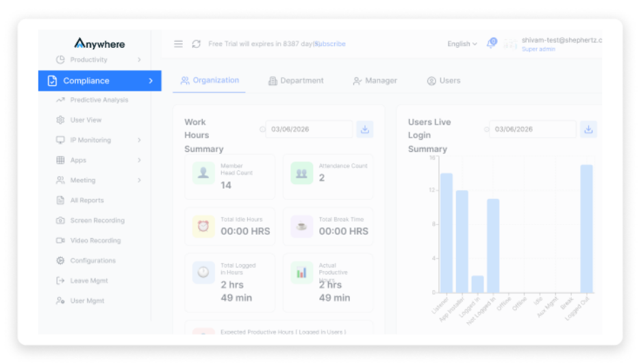This screenshot has height=364, width=641.
Task: Open the notifications bell icon
Action: pyautogui.click(x=492, y=43)
